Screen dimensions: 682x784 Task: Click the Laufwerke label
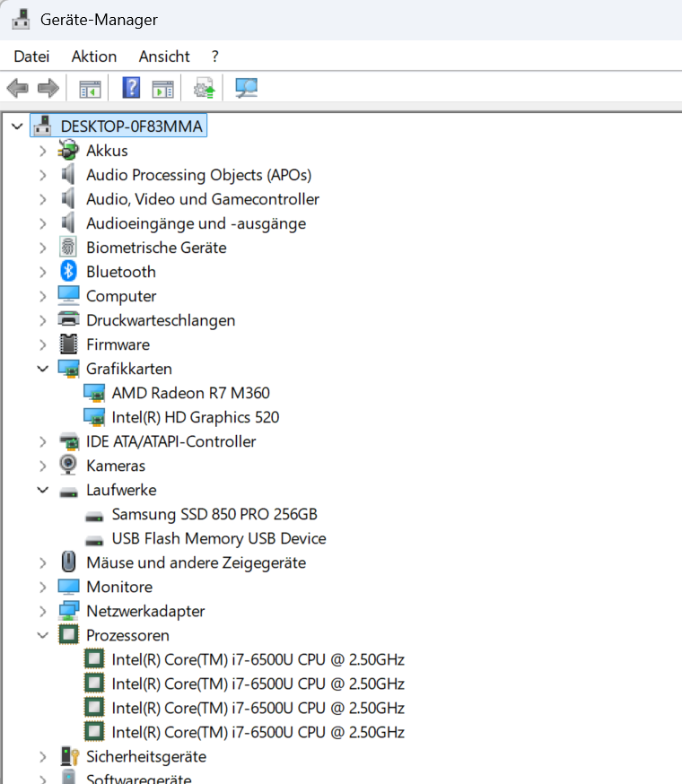click(x=121, y=490)
